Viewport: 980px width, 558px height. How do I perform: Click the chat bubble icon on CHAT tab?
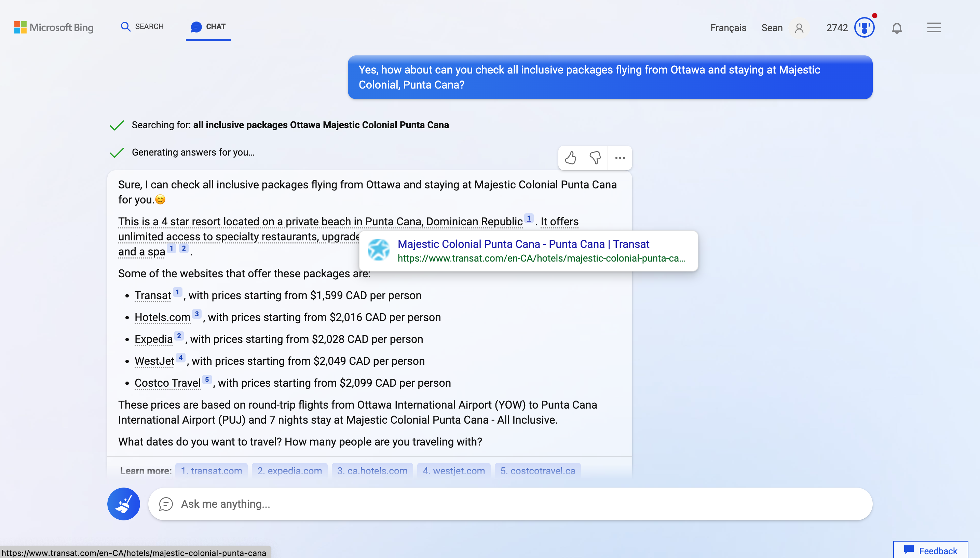[196, 27]
